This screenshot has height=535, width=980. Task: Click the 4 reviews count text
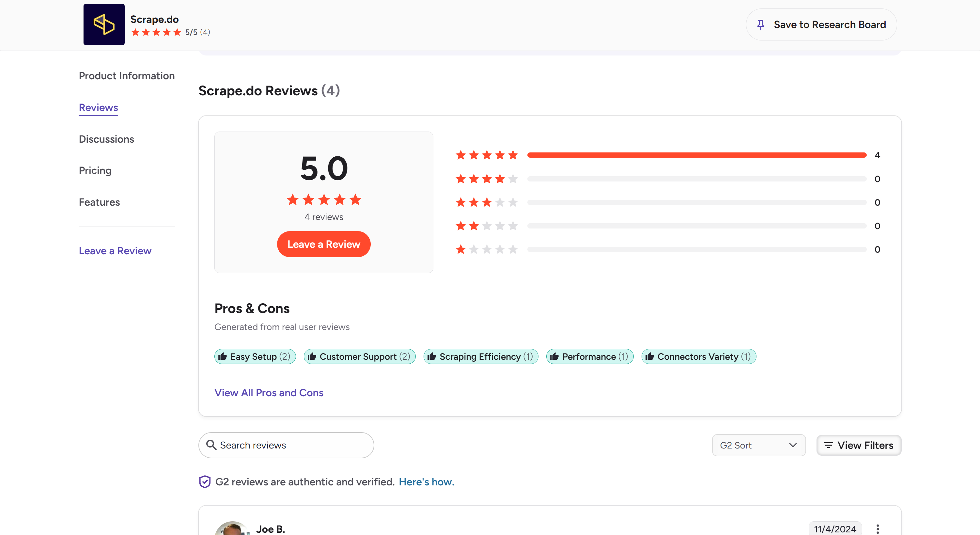pyautogui.click(x=324, y=217)
